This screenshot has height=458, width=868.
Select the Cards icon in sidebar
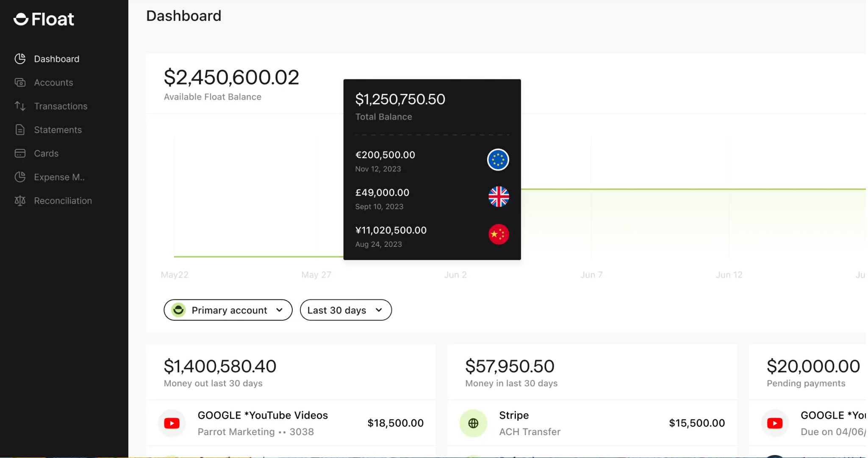click(x=20, y=153)
